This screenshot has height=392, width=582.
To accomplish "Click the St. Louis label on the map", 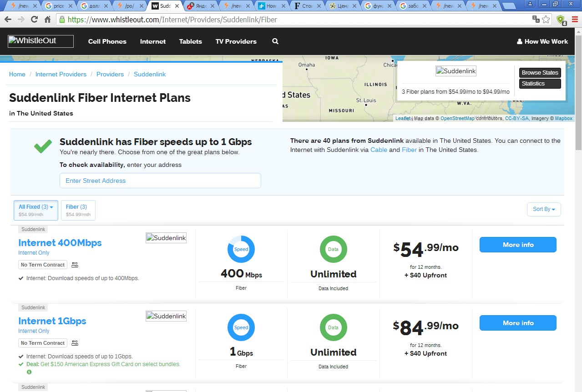I will tap(366, 100).
